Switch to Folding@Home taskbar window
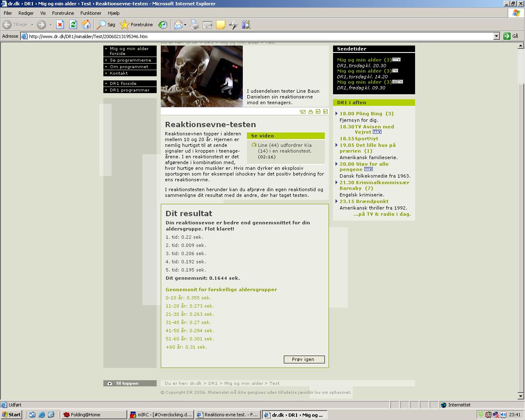 coord(94,415)
